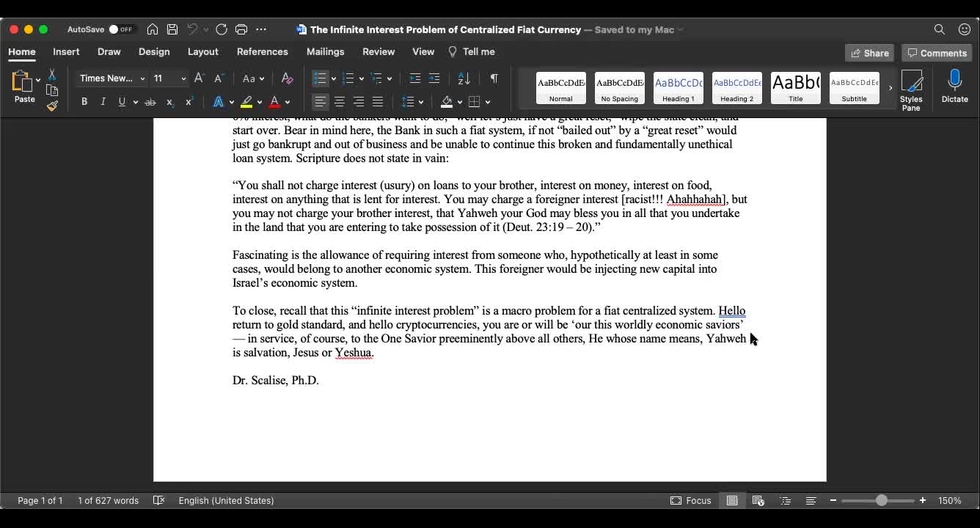The height and width of the screenshot is (528, 980).
Task: Open the Review ribbon tab
Action: point(379,51)
